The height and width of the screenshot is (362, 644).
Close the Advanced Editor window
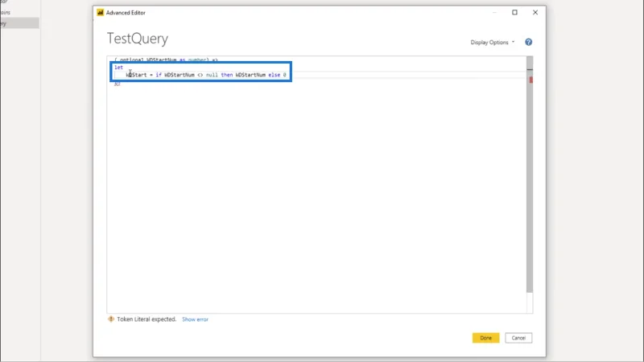click(x=535, y=12)
